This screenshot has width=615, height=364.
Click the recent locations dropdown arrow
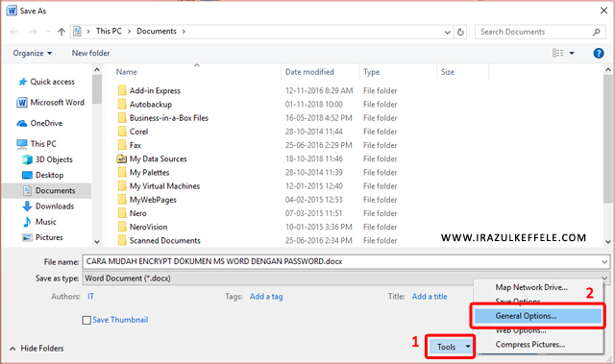(x=48, y=32)
